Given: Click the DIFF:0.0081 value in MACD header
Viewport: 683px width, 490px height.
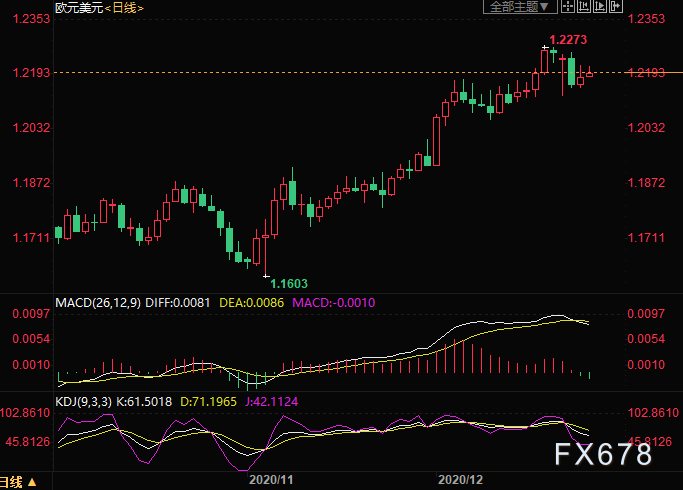Looking at the screenshot, I should point(181,299).
